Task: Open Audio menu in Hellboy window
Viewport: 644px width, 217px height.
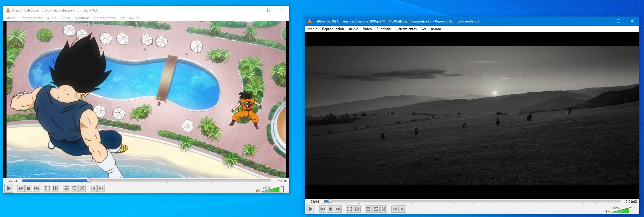Action: click(354, 29)
